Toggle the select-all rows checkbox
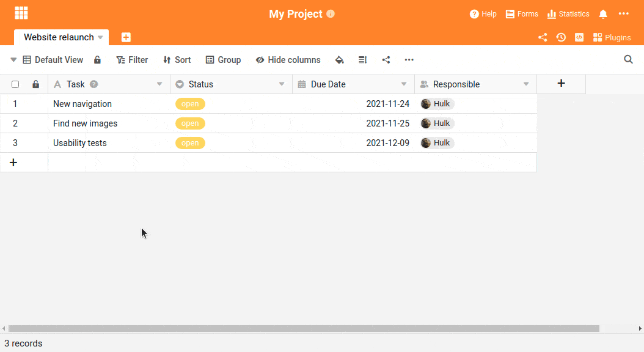The width and height of the screenshot is (644, 352). click(15, 84)
